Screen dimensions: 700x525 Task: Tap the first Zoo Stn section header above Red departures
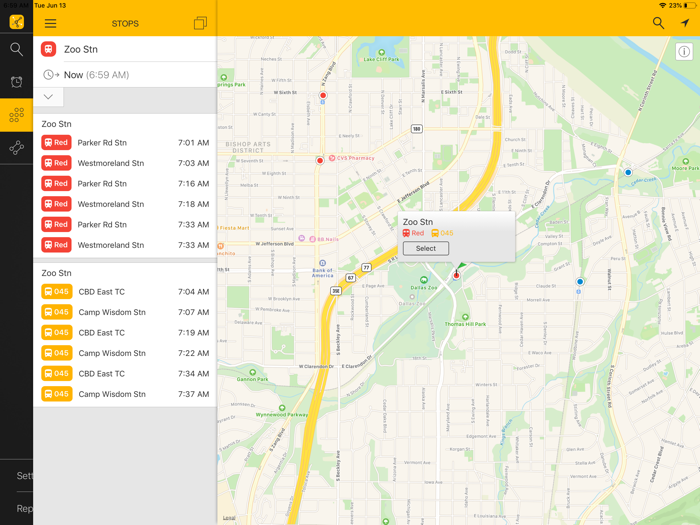(57, 124)
